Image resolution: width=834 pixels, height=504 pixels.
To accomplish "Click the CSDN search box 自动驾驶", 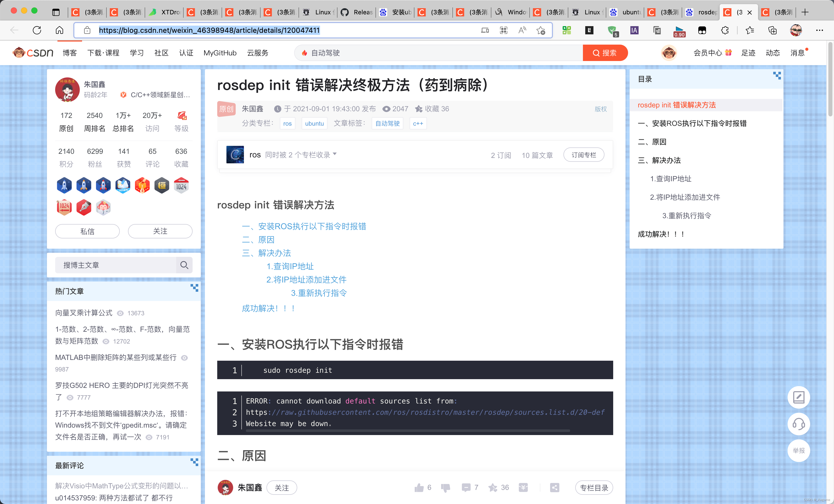I will (x=438, y=53).
